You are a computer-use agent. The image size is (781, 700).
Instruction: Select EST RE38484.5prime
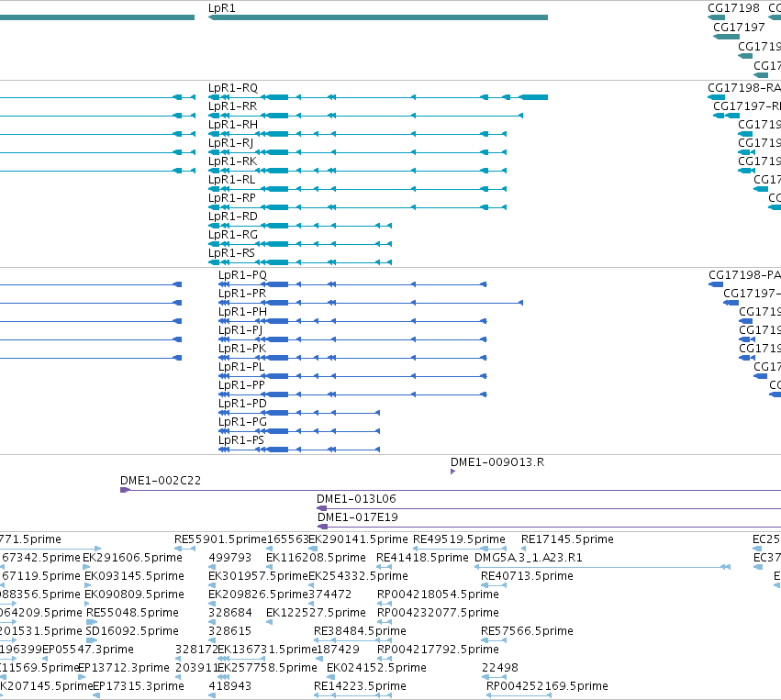[360, 631]
